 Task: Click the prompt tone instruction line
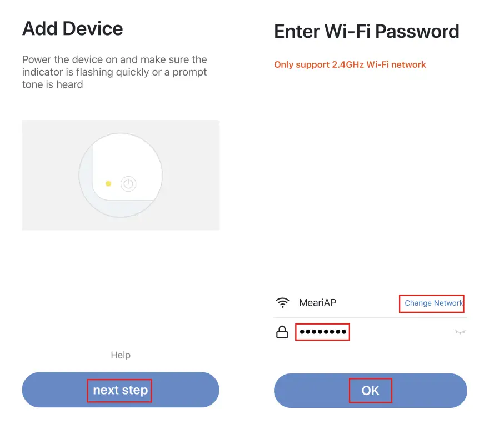click(53, 84)
